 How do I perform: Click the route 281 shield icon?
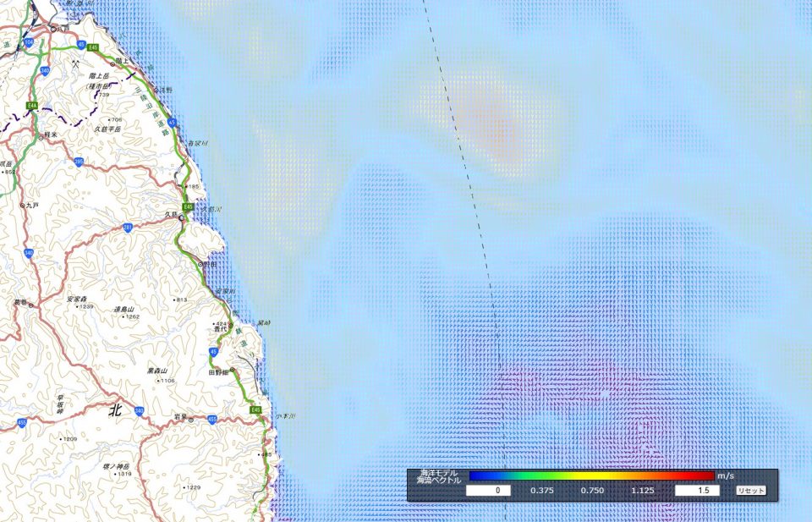point(128,228)
